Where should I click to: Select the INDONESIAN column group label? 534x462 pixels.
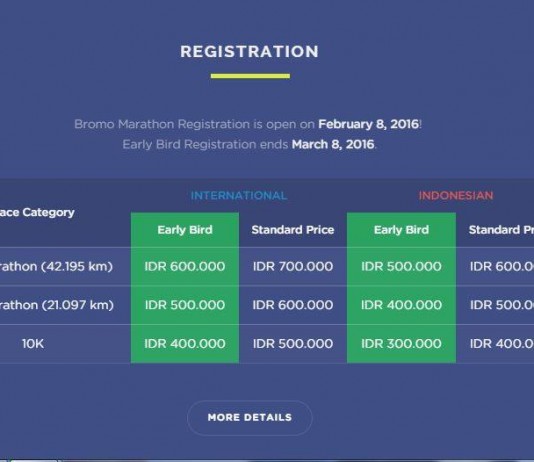(456, 195)
